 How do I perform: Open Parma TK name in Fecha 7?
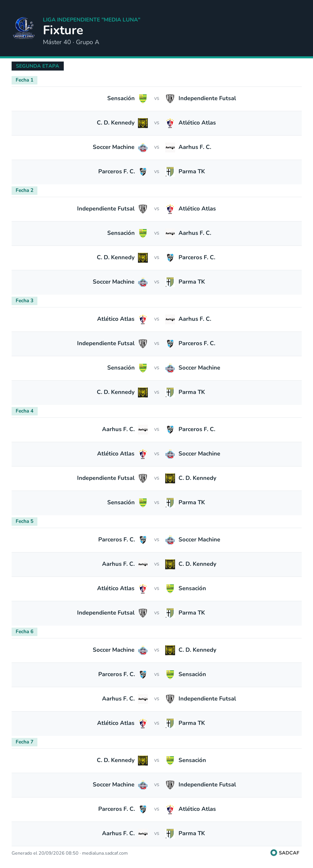[x=192, y=833]
